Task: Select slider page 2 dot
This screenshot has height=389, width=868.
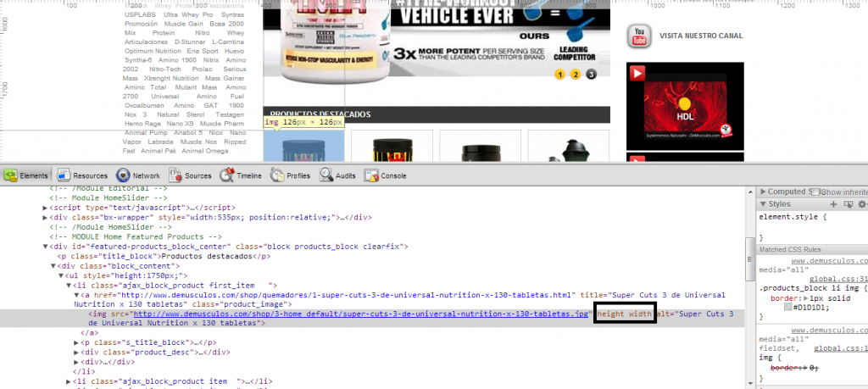Action: point(576,75)
